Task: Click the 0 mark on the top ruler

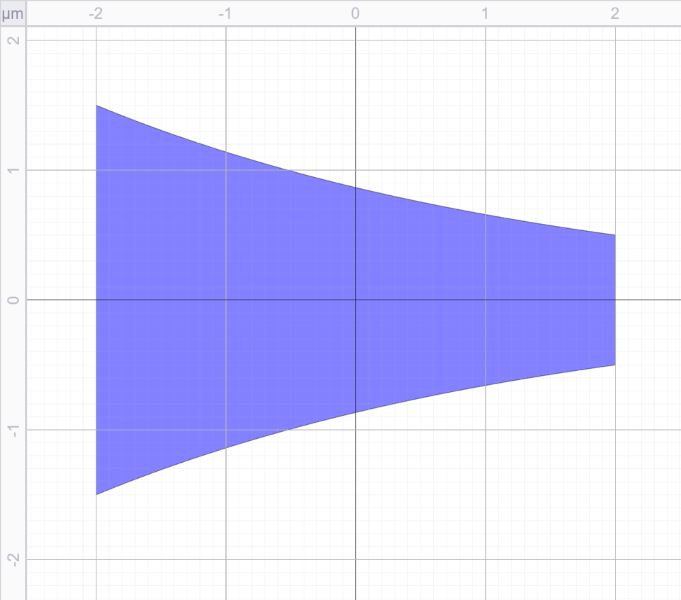Action: [356, 14]
